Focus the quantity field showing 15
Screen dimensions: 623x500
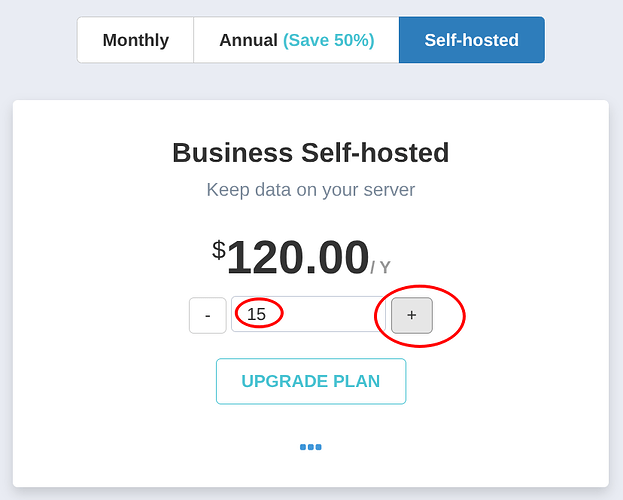click(300, 314)
